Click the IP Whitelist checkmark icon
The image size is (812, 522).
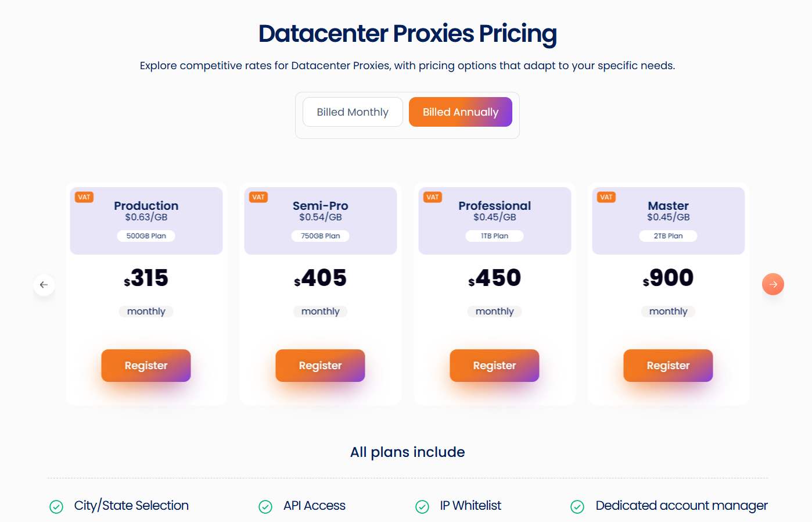click(422, 507)
